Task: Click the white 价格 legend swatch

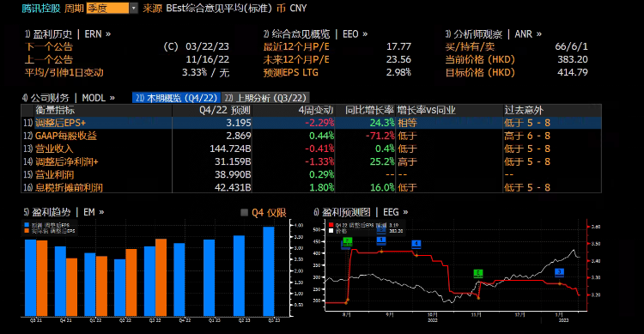Action: 331,231
